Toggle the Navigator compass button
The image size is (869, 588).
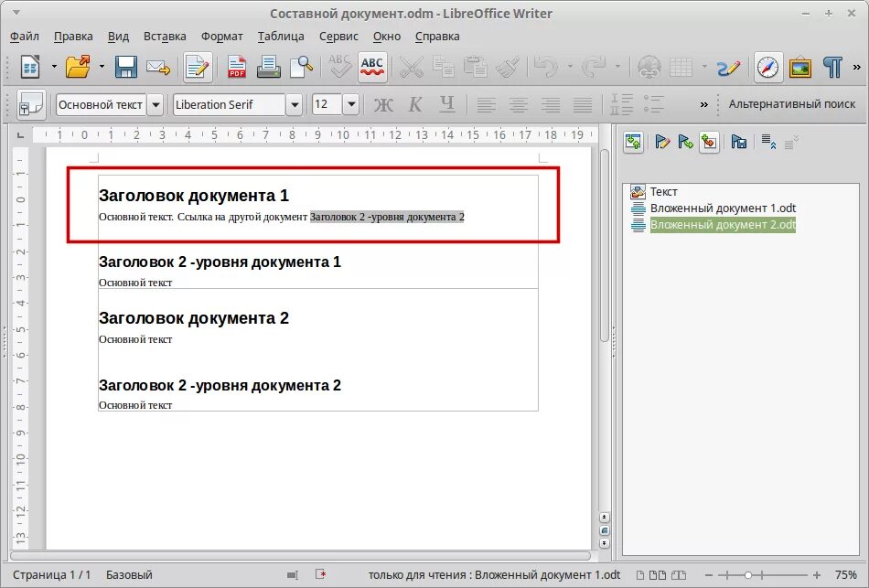767,68
